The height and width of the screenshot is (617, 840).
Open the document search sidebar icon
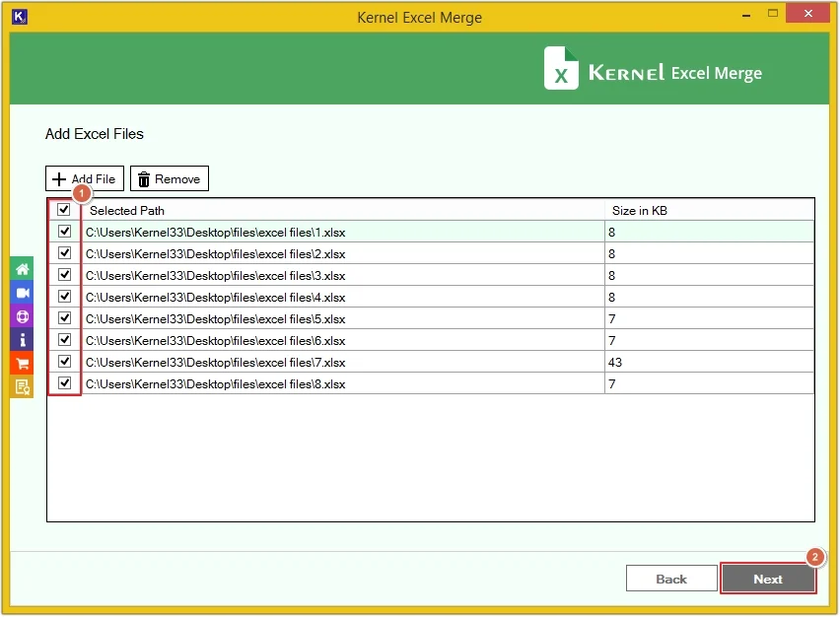coord(22,386)
